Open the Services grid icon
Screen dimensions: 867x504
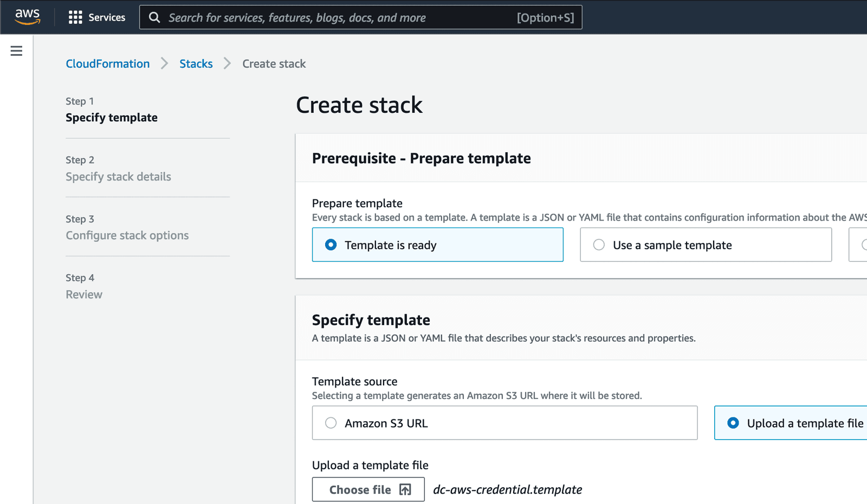[75, 17]
